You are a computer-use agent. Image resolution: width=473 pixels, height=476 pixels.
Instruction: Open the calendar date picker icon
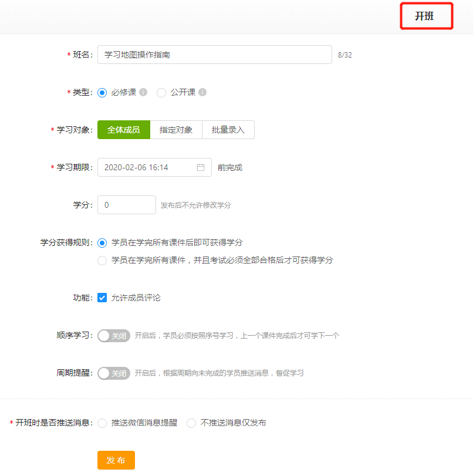pos(201,167)
